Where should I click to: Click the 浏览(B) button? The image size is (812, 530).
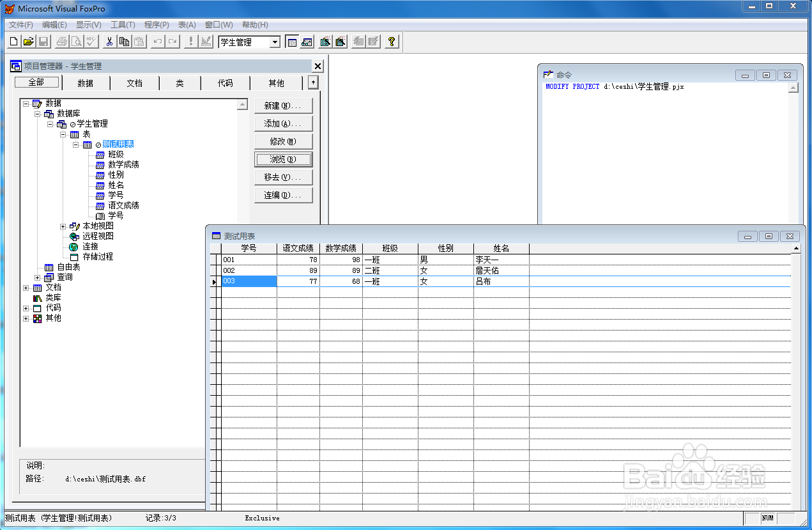pos(283,159)
